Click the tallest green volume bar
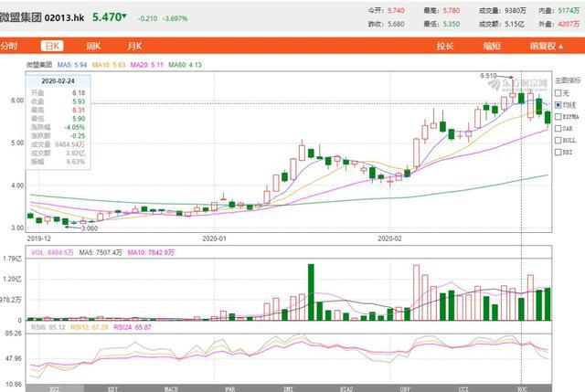585x392 pixels. [x=311, y=292]
